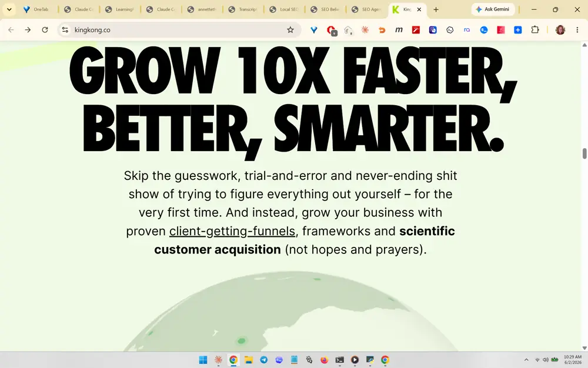
Task: Show hidden system tray icons
Action: [x=526, y=360]
